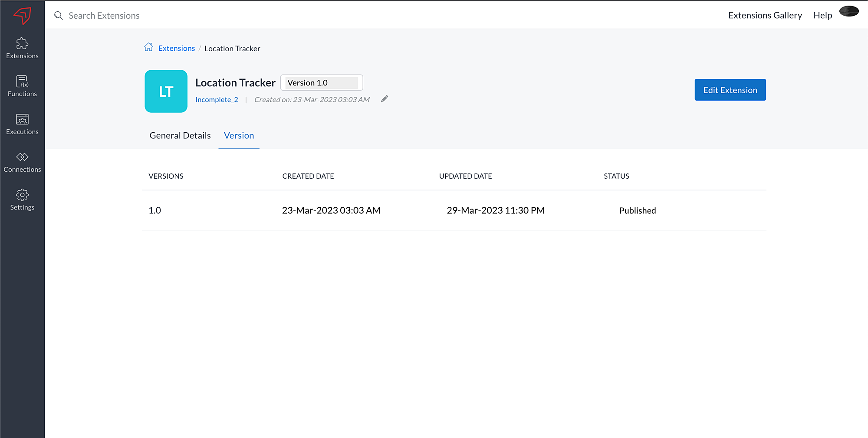Click the Published status cell
The image size is (868, 438).
(638, 210)
